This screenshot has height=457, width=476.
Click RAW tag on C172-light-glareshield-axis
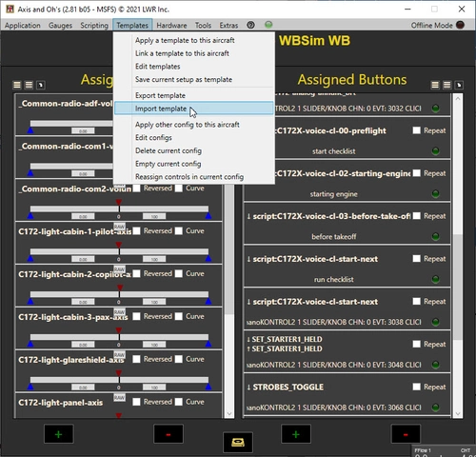tap(119, 355)
